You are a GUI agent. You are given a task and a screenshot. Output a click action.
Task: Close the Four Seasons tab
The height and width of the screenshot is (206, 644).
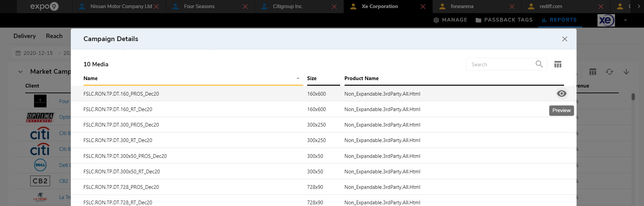245,6
